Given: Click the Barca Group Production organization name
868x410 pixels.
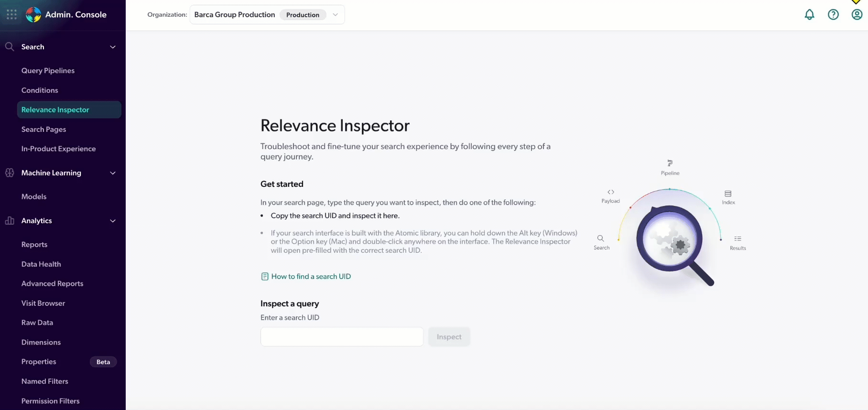Looking at the screenshot, I should 235,15.
